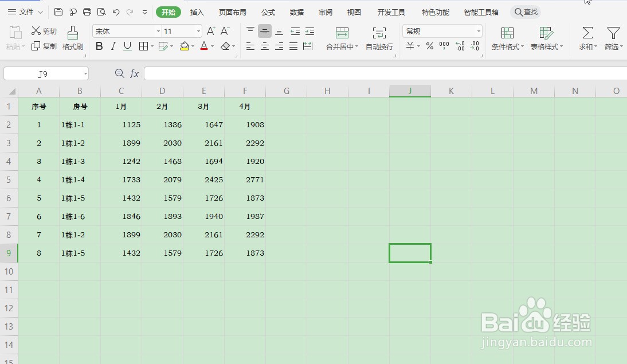This screenshot has height=364, width=627.
Task: Click the Borders icon
Action: [x=143, y=46]
